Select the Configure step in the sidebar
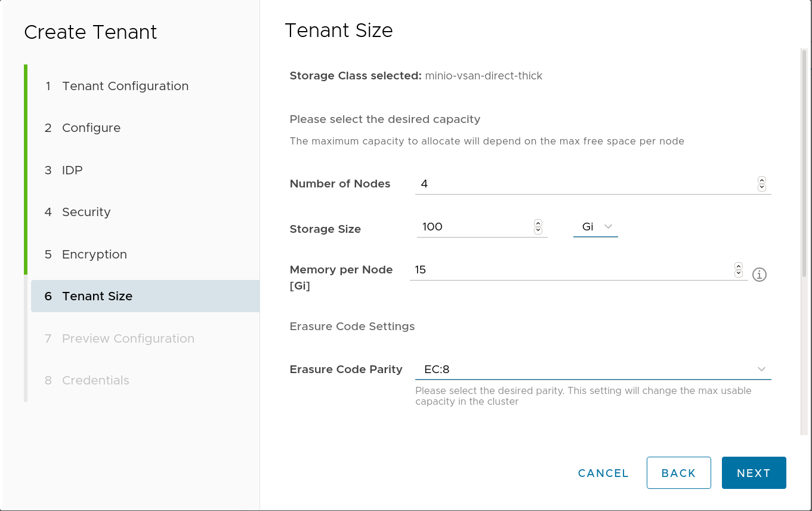Image resolution: width=812 pixels, height=511 pixels. [91, 128]
